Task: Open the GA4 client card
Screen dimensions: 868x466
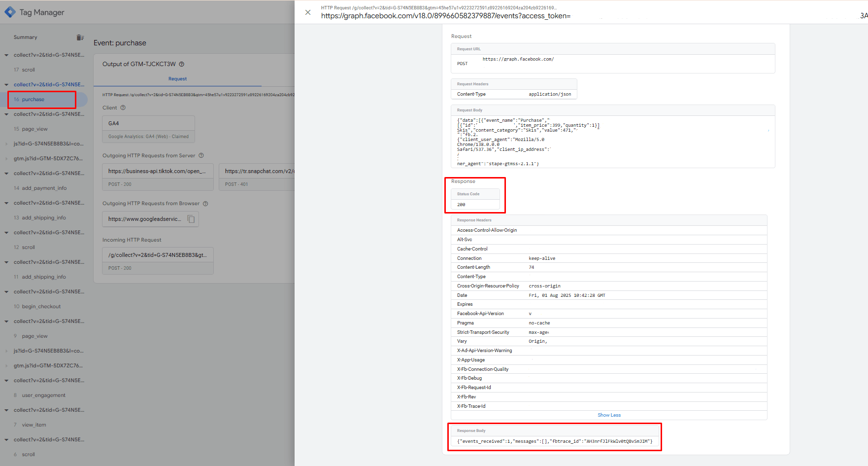Action: [148, 129]
